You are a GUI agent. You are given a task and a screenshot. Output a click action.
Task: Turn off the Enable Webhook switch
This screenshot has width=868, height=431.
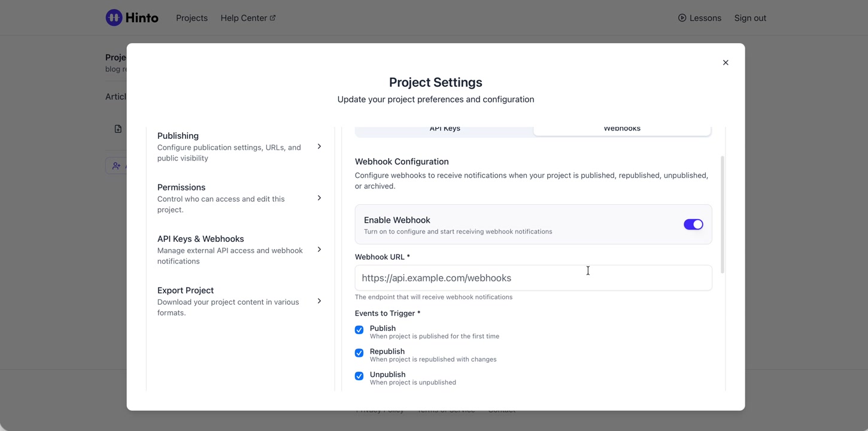click(693, 224)
